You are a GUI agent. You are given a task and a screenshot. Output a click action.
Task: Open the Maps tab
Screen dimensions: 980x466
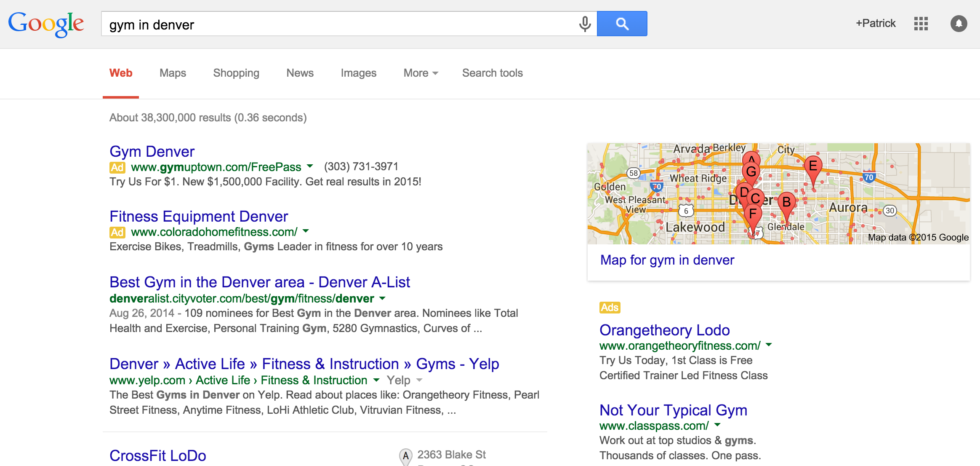point(173,73)
